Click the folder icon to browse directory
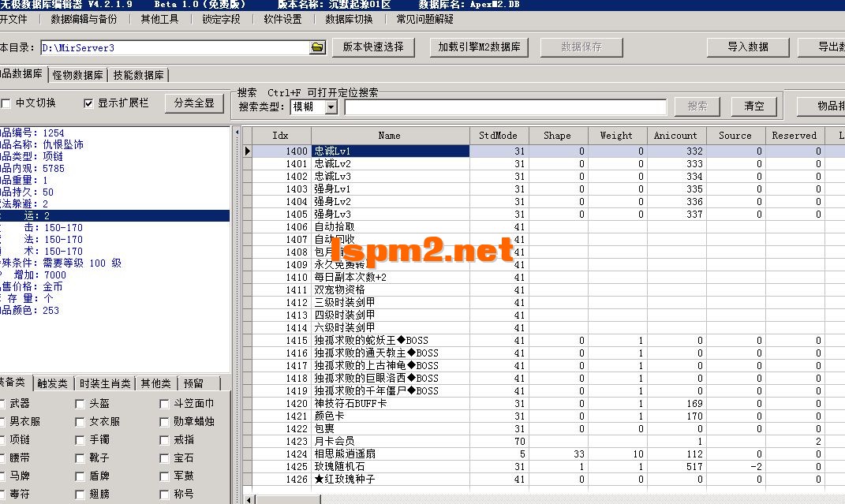Screen dimensions: 845x504 tap(316, 47)
